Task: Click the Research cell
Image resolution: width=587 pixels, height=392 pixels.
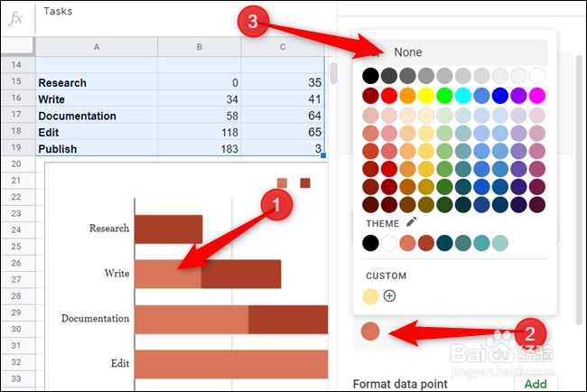Action: (x=97, y=82)
